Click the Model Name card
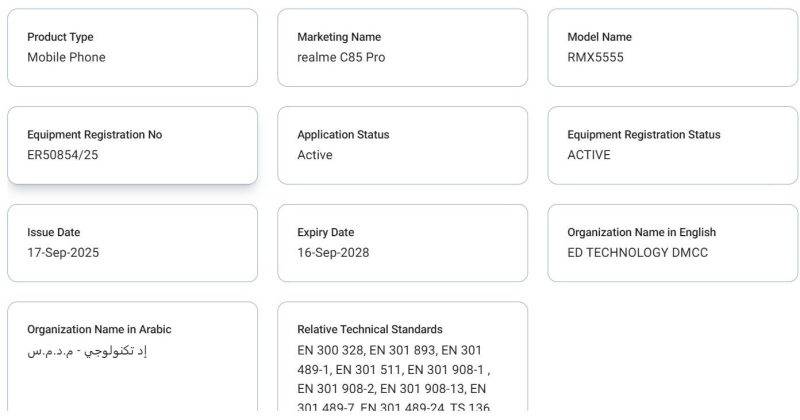 (x=672, y=47)
